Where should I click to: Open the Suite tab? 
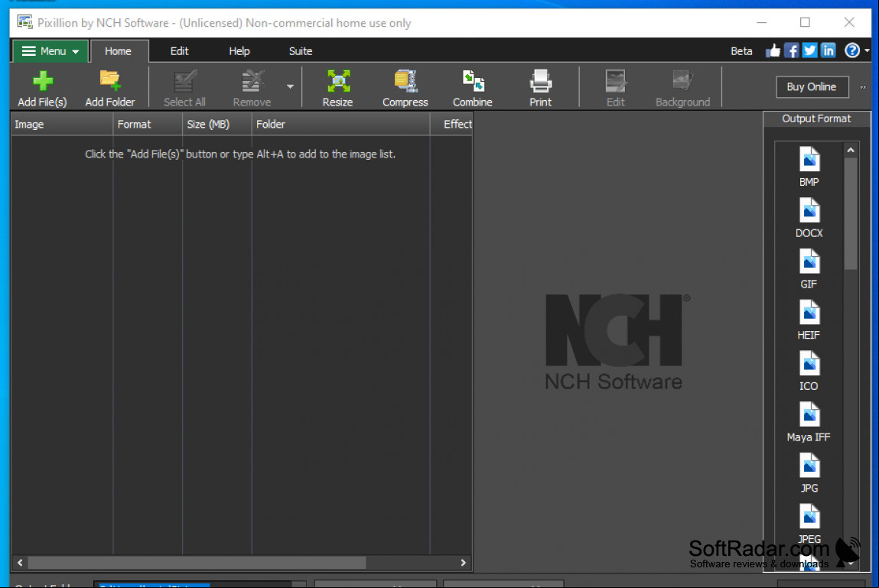pyautogui.click(x=301, y=51)
